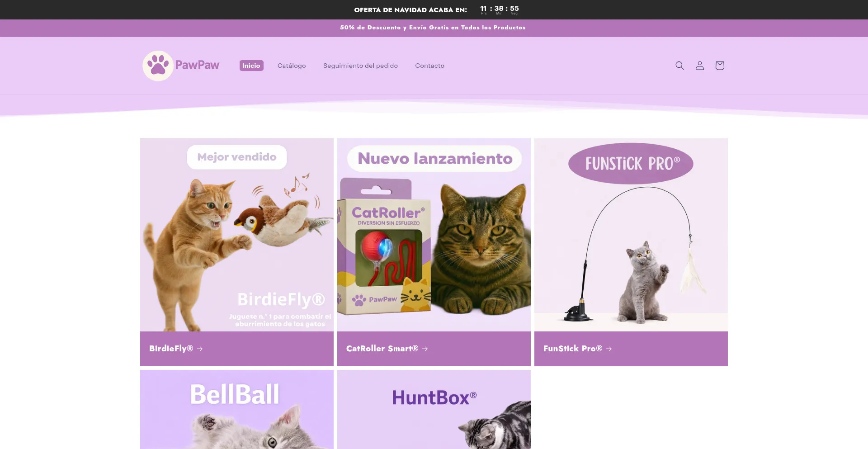Screen dimensions: 868x449
Task: Open the CatRoller Smart® collection link
Action: 382,349
